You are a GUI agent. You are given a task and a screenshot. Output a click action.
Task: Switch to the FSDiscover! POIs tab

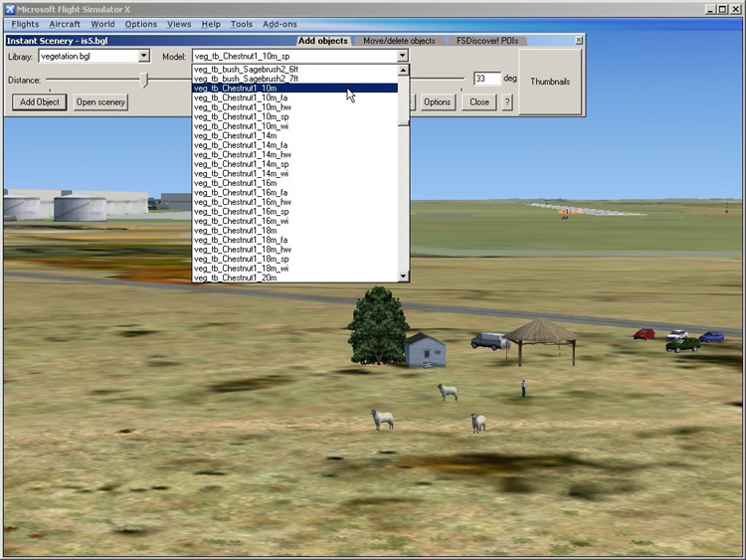(487, 41)
